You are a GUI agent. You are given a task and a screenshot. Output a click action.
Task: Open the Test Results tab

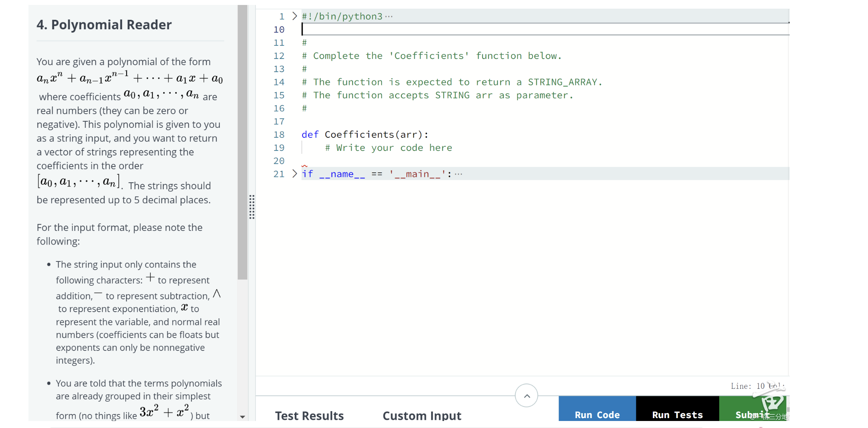tap(309, 415)
